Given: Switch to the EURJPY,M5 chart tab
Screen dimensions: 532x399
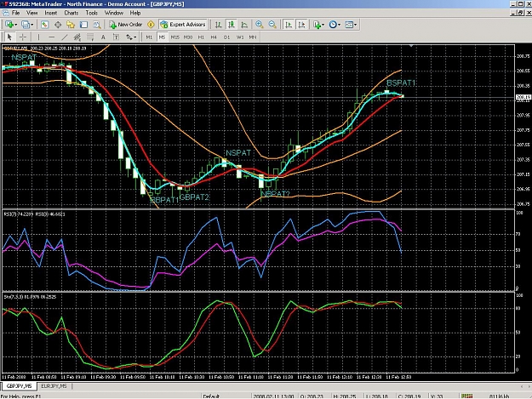Looking at the screenshot, I should (x=54, y=386).
